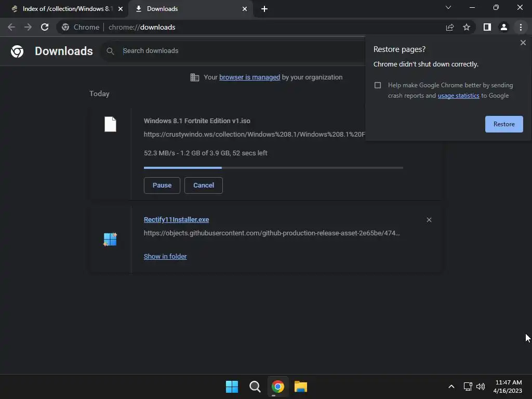Open the Rectify11Installer.exe link

176,220
